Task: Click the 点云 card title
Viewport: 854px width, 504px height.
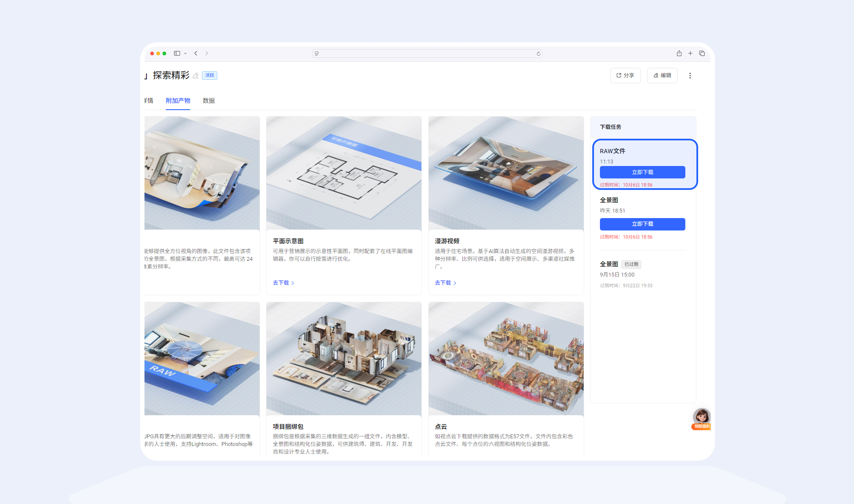Action: (441, 427)
